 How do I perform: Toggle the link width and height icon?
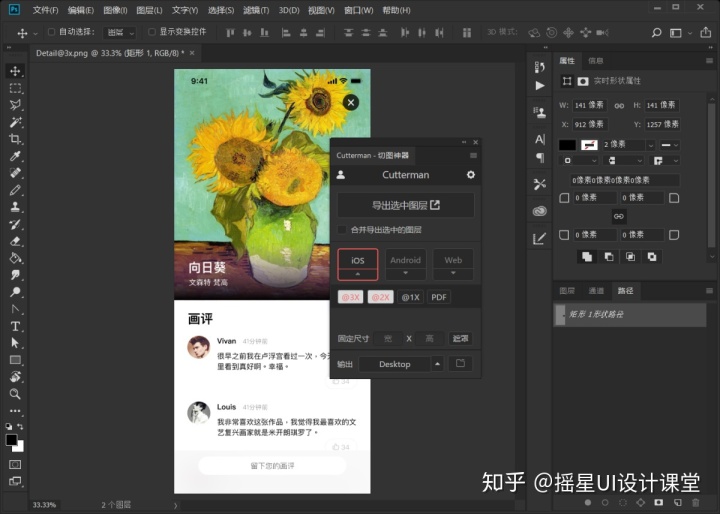tap(619, 106)
